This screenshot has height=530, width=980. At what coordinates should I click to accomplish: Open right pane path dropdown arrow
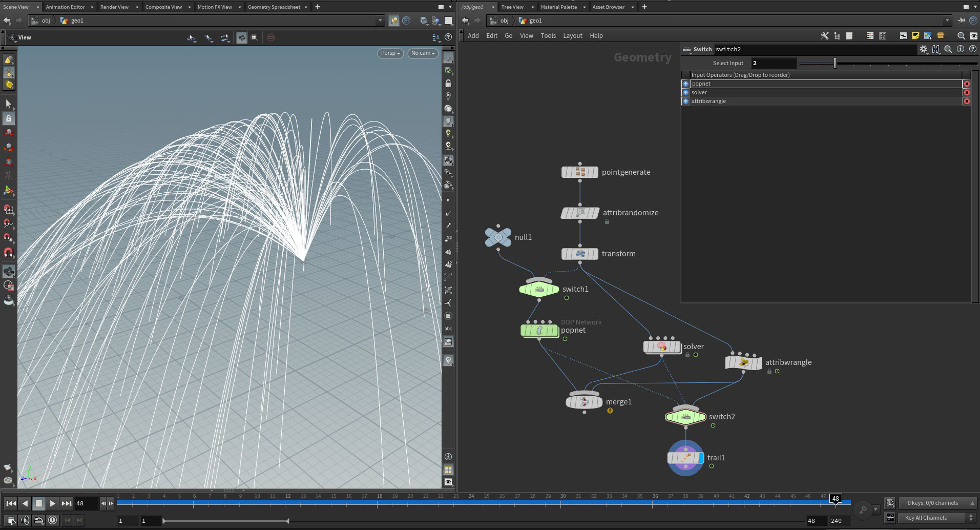pyautogui.click(x=947, y=21)
